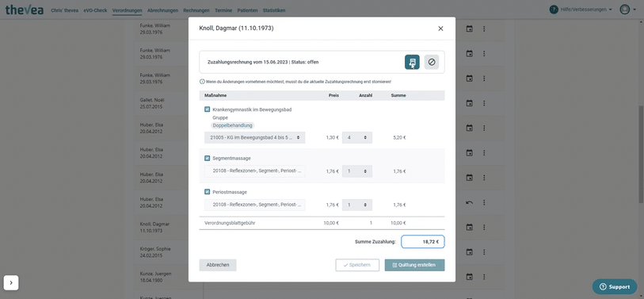The image size is (644, 299).
Task: Open the Anzahl dropdown in the Periostmassage row
Action: click(x=357, y=205)
